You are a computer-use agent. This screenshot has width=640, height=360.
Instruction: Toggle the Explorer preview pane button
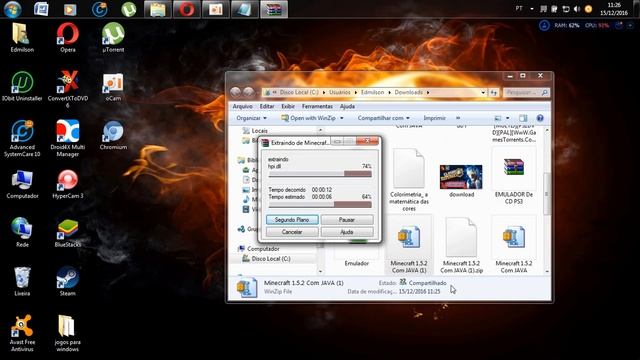click(x=523, y=118)
